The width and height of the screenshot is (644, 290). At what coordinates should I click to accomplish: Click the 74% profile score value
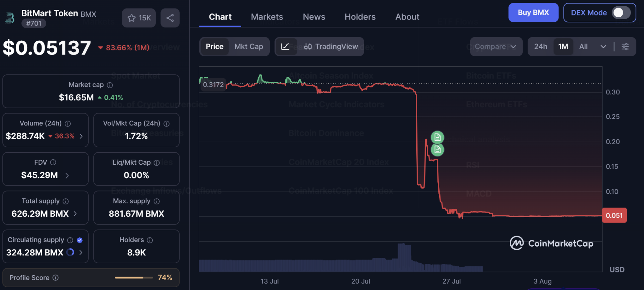(x=165, y=278)
